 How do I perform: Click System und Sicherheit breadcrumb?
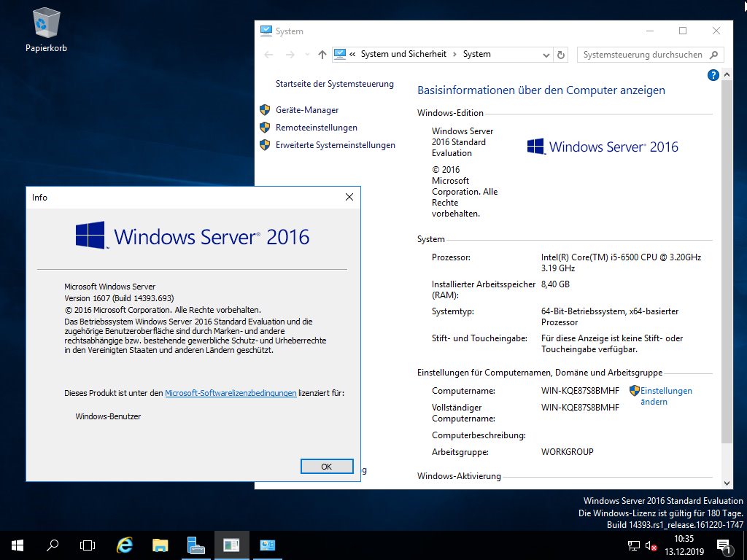click(403, 54)
